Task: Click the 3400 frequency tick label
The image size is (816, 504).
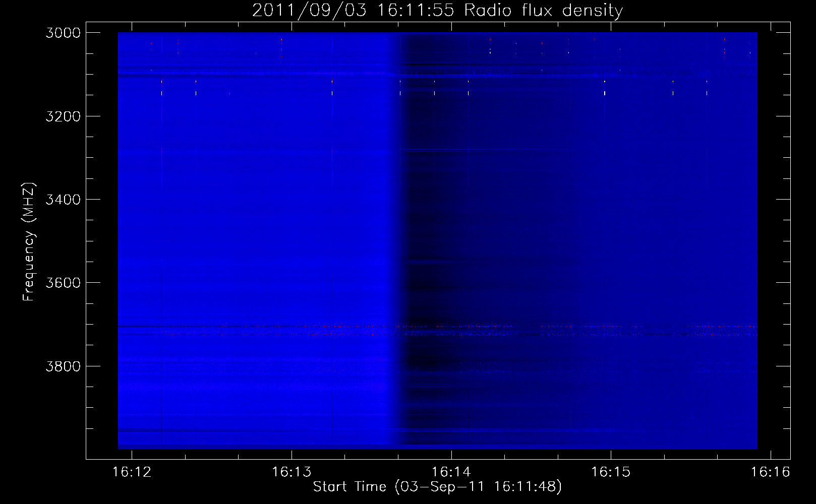Action: pos(63,200)
